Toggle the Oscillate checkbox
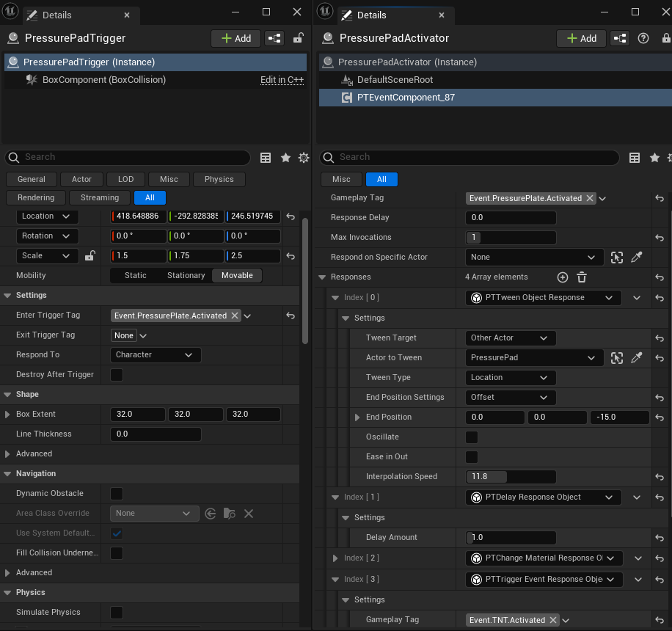672x631 pixels. (470, 437)
